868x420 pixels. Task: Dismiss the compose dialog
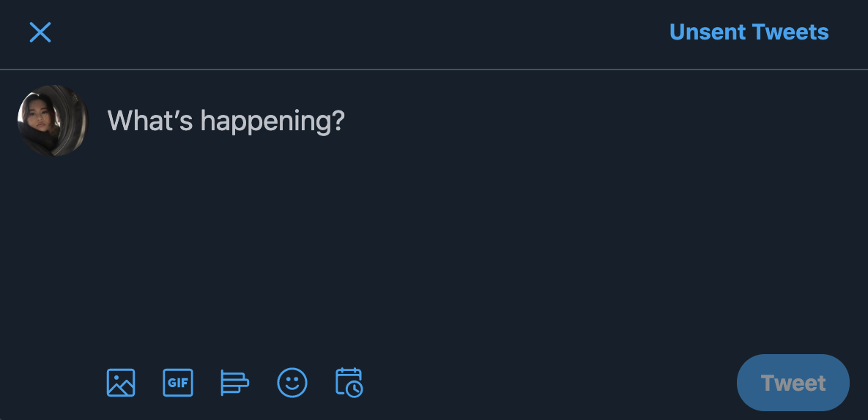pyautogui.click(x=40, y=32)
